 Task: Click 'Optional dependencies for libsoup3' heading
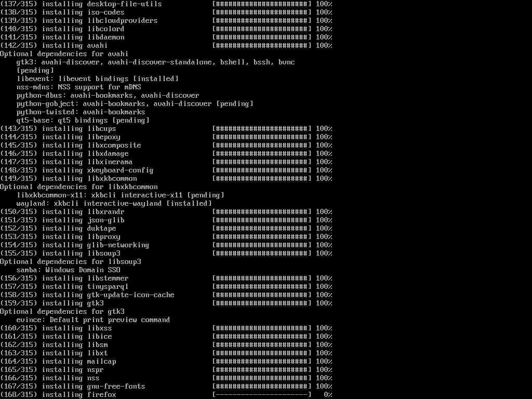click(x=71, y=262)
